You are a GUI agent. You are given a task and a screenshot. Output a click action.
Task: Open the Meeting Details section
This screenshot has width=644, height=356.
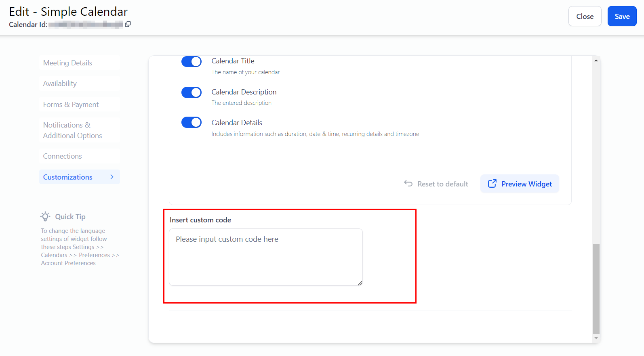(67, 63)
